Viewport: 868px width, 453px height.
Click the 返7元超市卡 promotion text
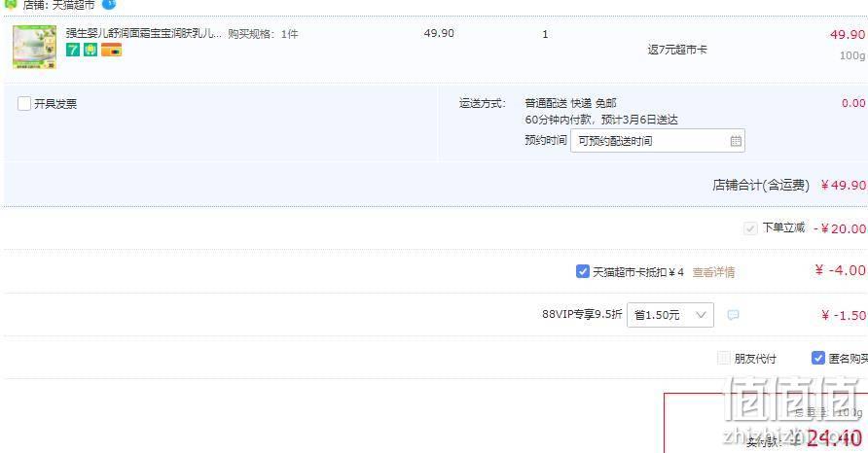point(677,50)
